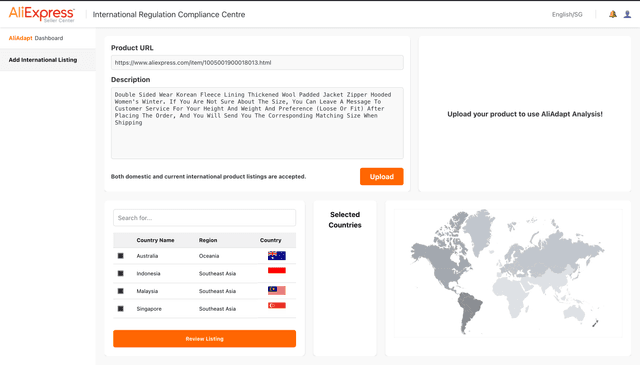The height and width of the screenshot is (365, 640).
Task: Open the English/SG language selector
Action: [567, 14]
